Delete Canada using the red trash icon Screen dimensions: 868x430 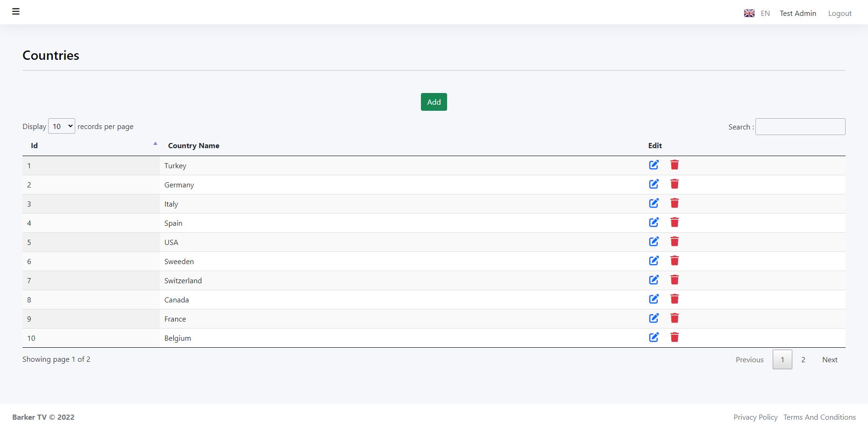[674, 299]
